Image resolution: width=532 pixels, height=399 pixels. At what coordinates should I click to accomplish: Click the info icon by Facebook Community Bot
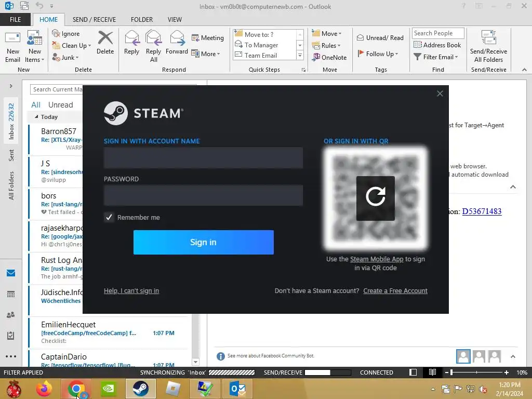pyautogui.click(x=220, y=356)
